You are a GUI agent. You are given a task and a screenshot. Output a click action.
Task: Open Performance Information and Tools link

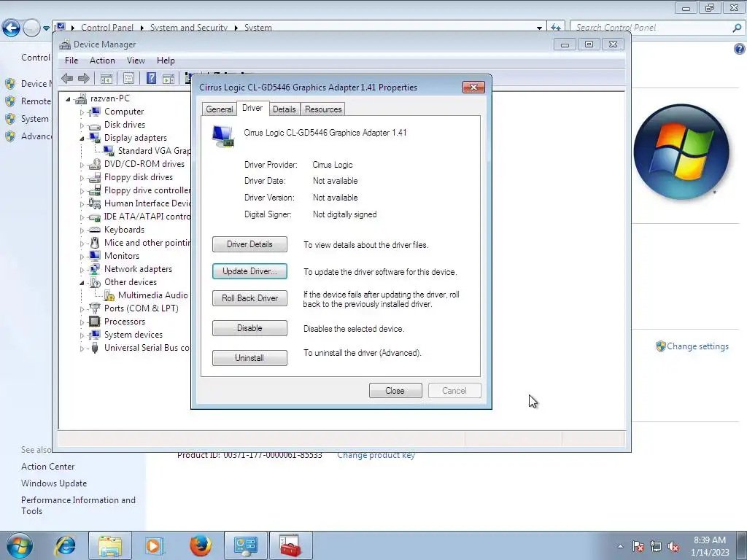tap(78, 506)
